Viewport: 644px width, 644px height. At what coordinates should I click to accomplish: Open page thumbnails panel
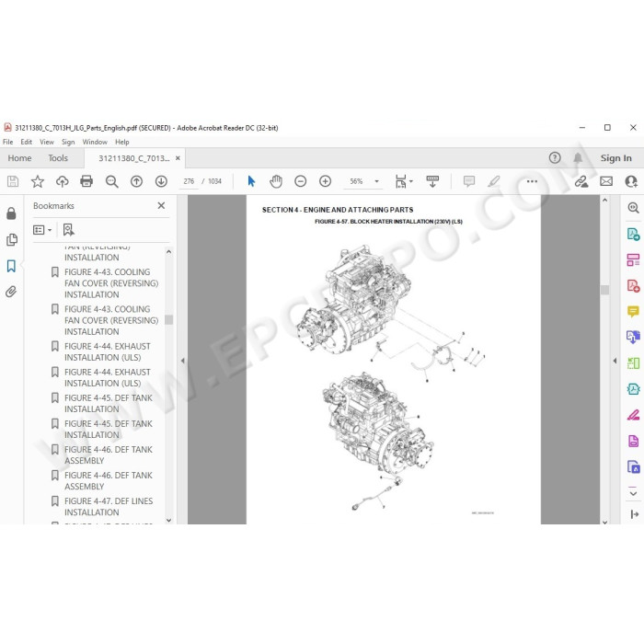(x=12, y=240)
